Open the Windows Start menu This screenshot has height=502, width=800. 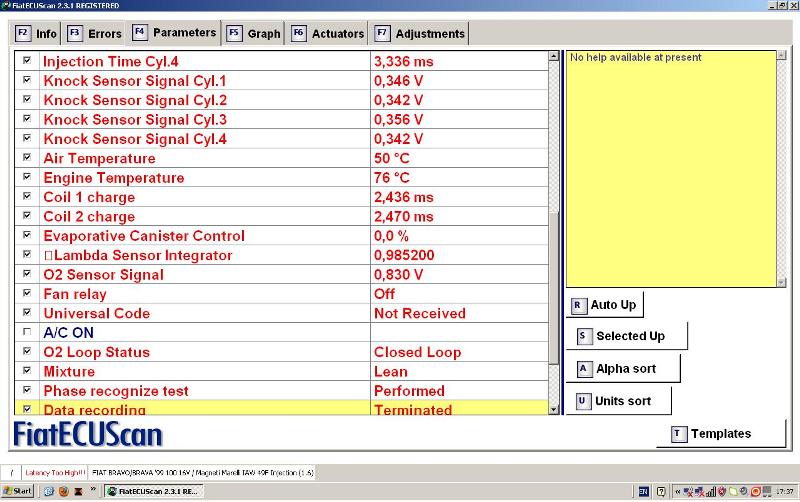pos(17,492)
